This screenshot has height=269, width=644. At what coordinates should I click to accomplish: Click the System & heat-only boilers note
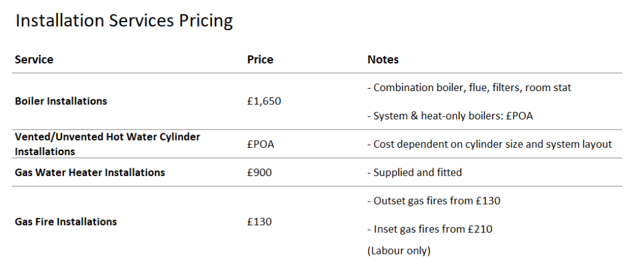pos(450,116)
